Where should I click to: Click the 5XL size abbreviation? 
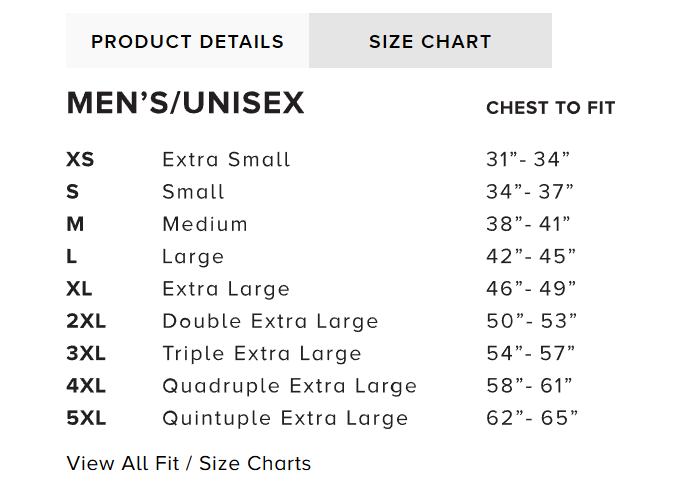(x=86, y=418)
